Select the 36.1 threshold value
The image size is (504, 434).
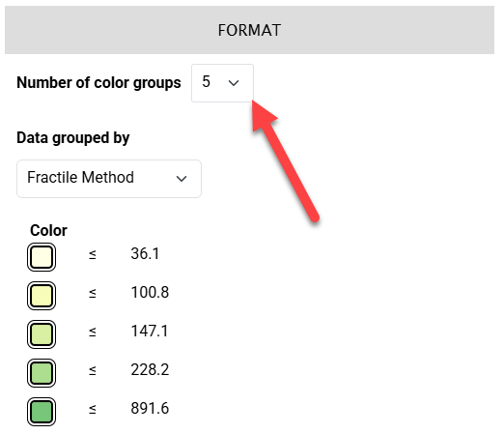point(145,253)
